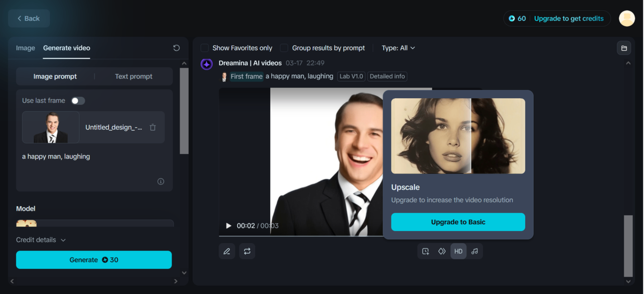The height and width of the screenshot is (294, 644).
Task: Select the edit pencil icon under the video
Action: coord(227,251)
